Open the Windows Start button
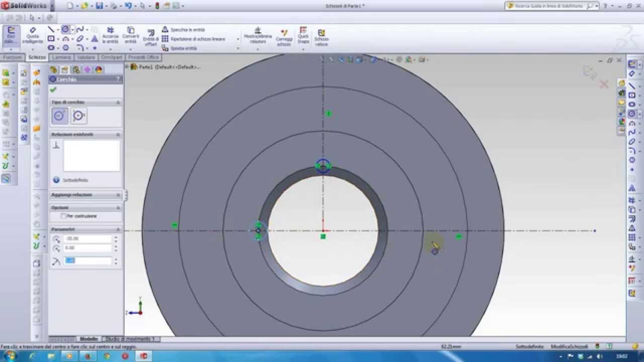644x362 pixels. (10, 356)
